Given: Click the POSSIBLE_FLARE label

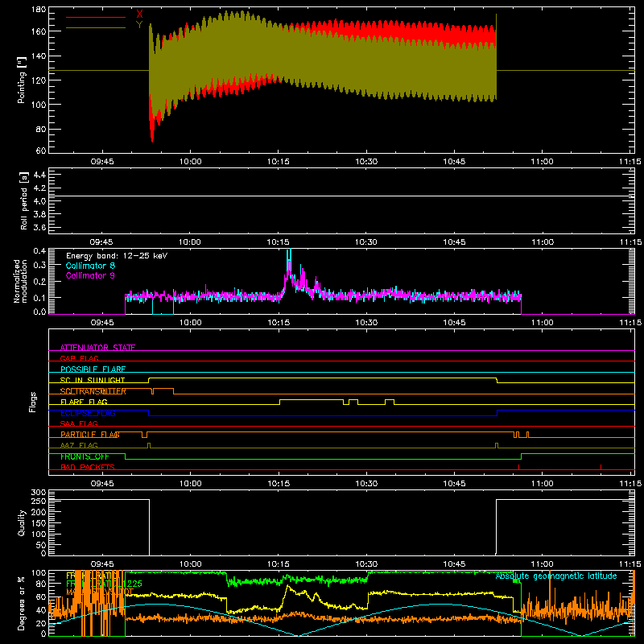Looking at the screenshot, I should pyautogui.click(x=93, y=369).
